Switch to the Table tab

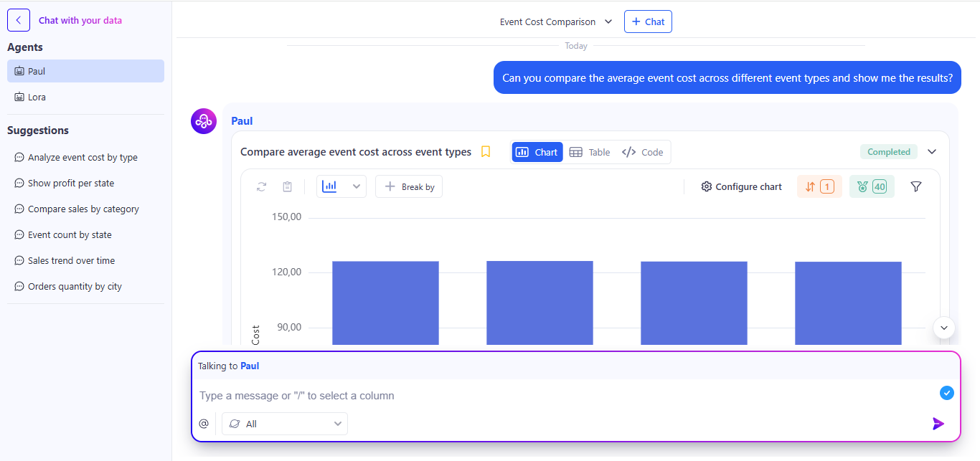click(590, 152)
